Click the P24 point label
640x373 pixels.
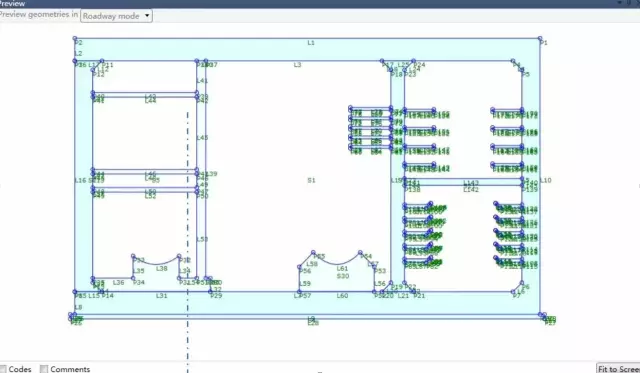419,65
